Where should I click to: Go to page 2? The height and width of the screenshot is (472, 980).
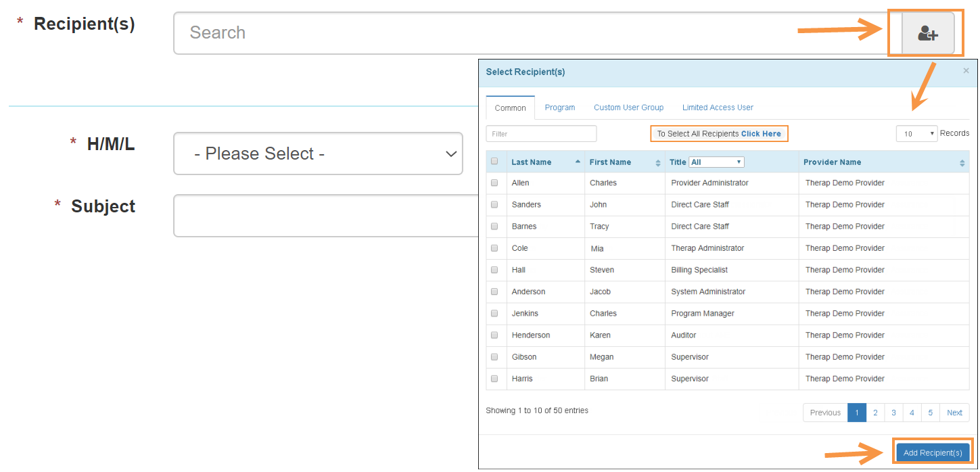875,412
